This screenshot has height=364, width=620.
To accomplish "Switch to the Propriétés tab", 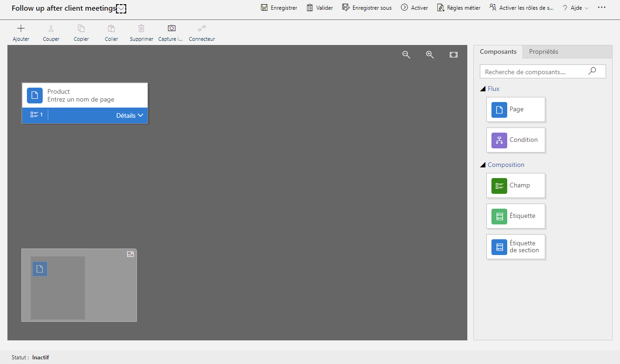I will [x=543, y=52].
